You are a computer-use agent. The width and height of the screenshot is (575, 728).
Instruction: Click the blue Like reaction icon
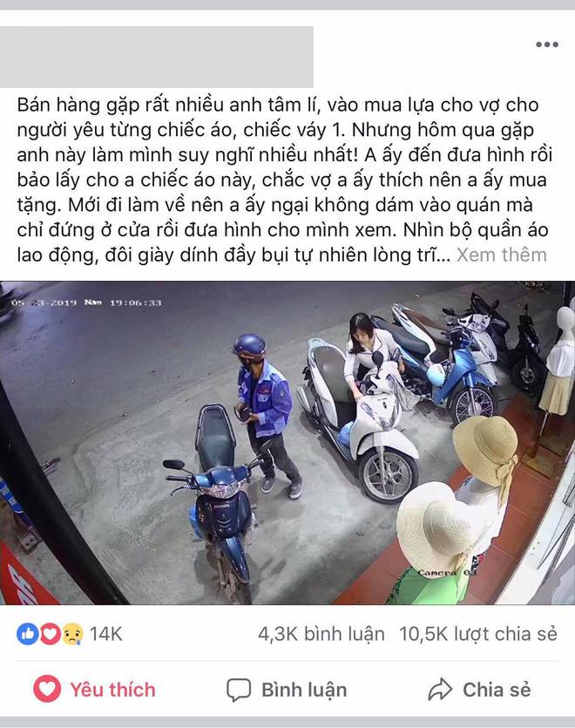27,634
